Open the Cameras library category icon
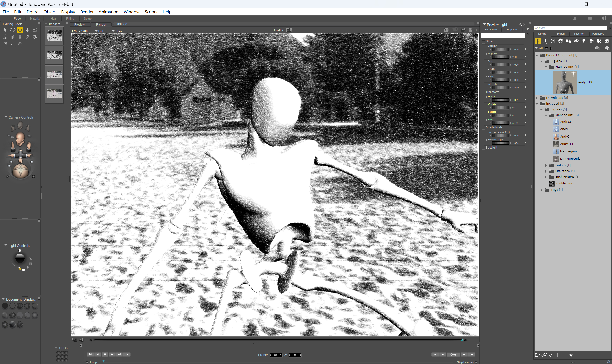The height and width of the screenshot is (364, 612). (591, 41)
